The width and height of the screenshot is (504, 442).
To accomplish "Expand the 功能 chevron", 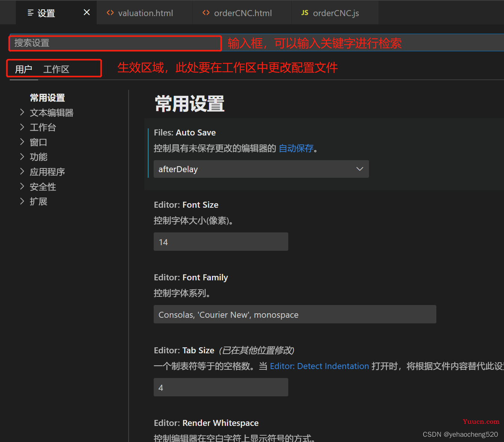I will pyautogui.click(x=22, y=156).
